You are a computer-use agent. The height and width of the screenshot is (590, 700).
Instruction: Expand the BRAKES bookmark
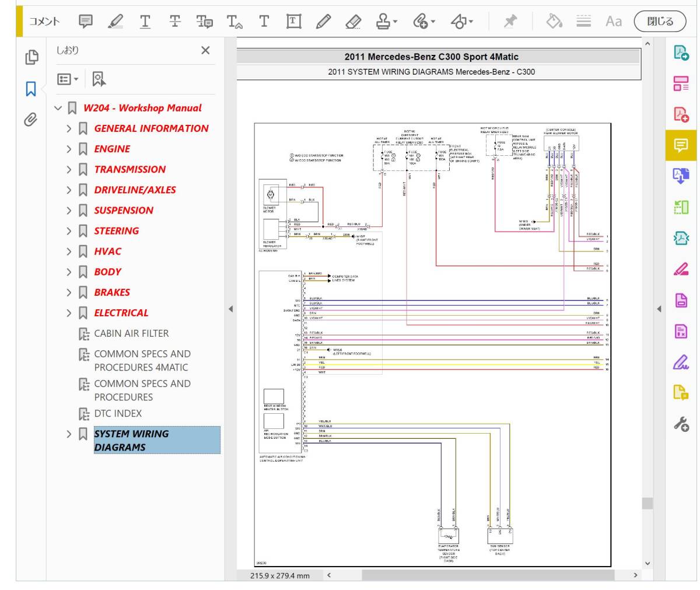click(69, 292)
